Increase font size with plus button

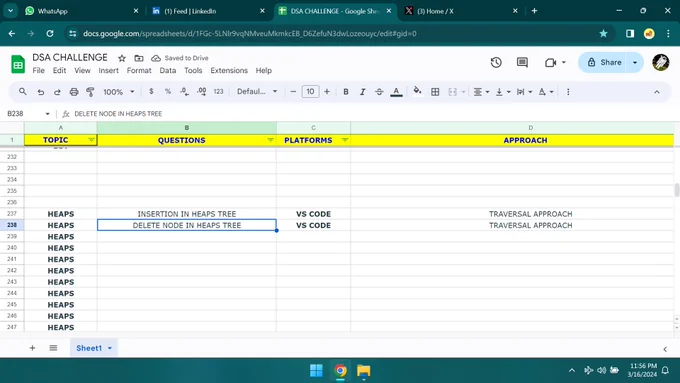pos(327,92)
